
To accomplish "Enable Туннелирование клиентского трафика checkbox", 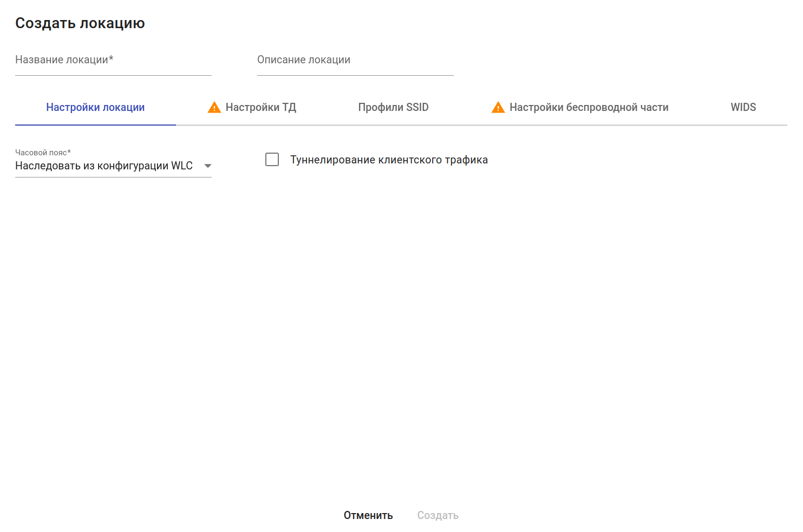I will pos(272,160).
